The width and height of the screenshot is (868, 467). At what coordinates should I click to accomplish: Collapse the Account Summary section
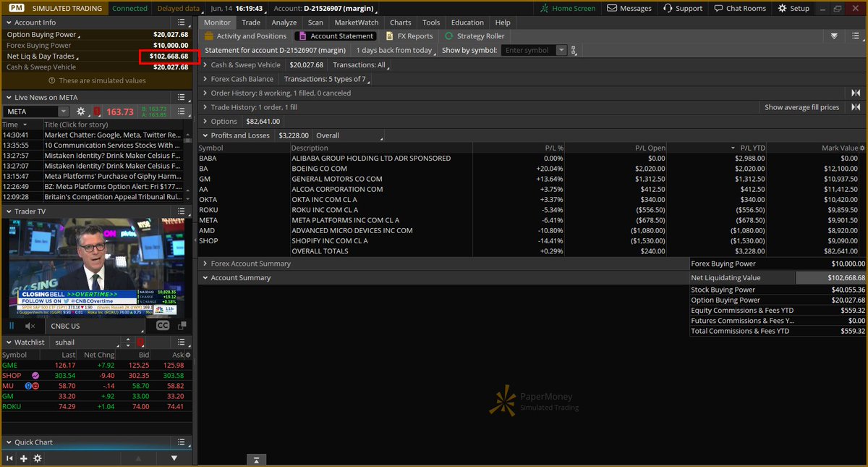pyautogui.click(x=205, y=278)
